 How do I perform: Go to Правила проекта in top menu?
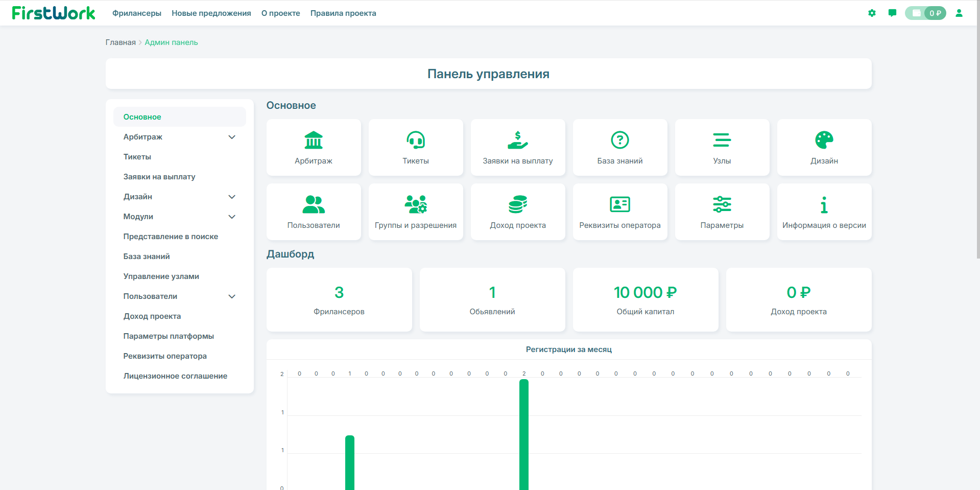(x=343, y=13)
